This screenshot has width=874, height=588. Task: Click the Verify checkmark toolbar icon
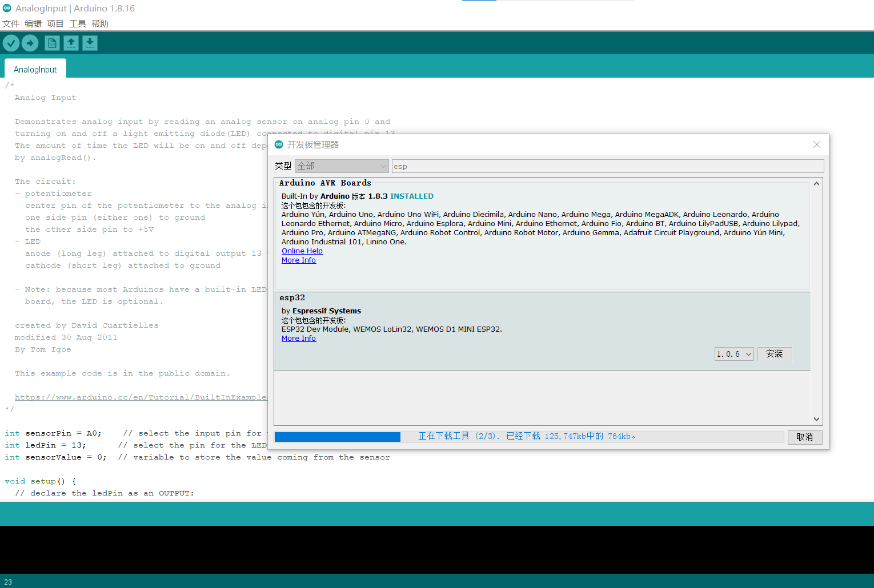tap(11, 43)
